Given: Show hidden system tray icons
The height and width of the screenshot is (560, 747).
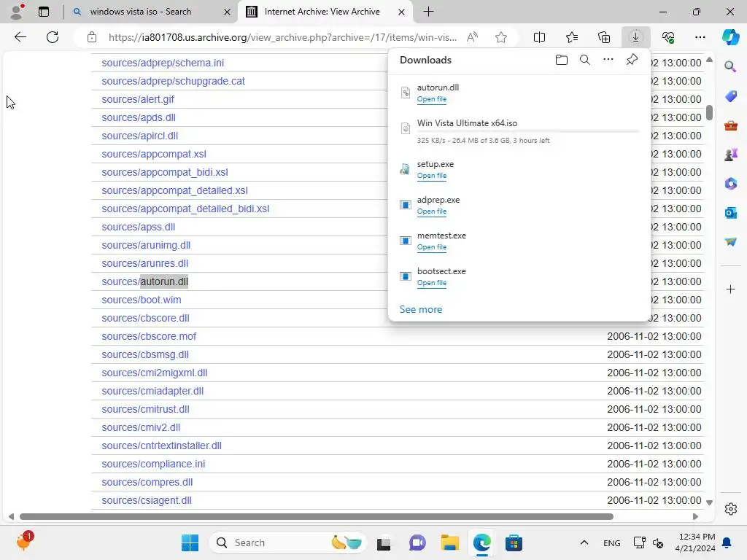Looking at the screenshot, I should [584, 542].
